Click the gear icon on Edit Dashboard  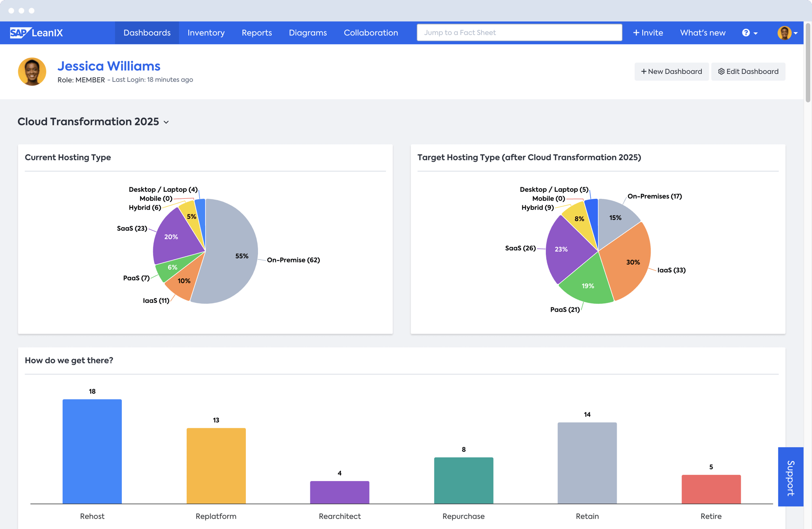(721, 71)
